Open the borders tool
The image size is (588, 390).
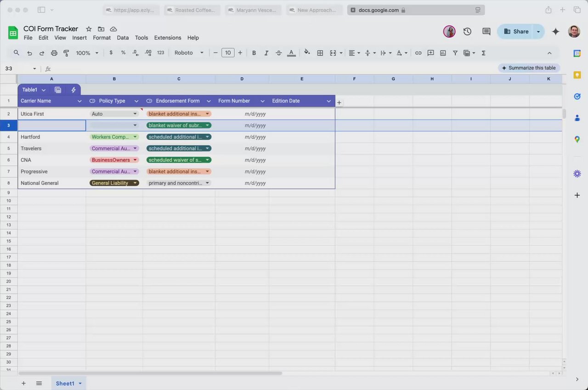click(x=320, y=53)
